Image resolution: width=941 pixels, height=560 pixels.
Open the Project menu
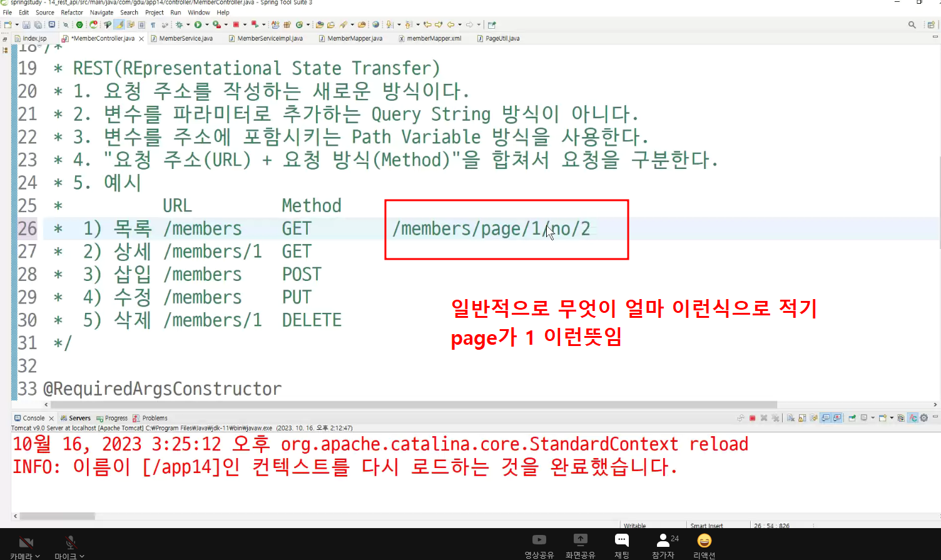click(155, 13)
